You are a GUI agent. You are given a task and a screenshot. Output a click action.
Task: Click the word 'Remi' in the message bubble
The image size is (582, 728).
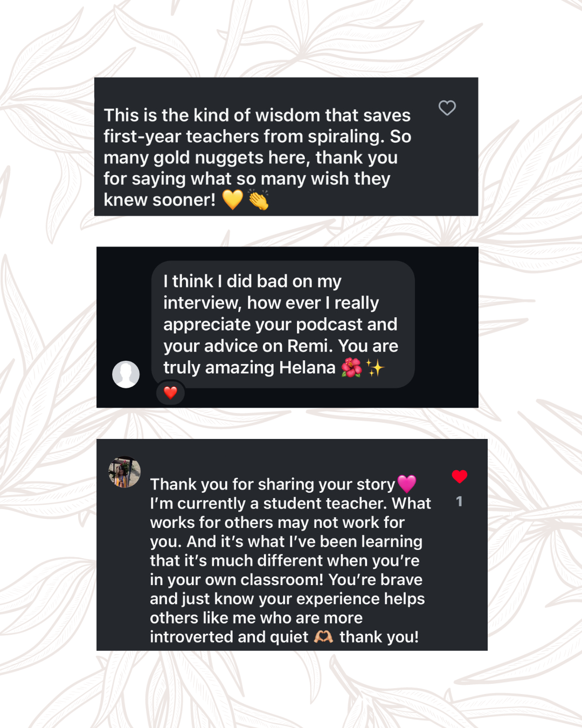click(x=308, y=346)
